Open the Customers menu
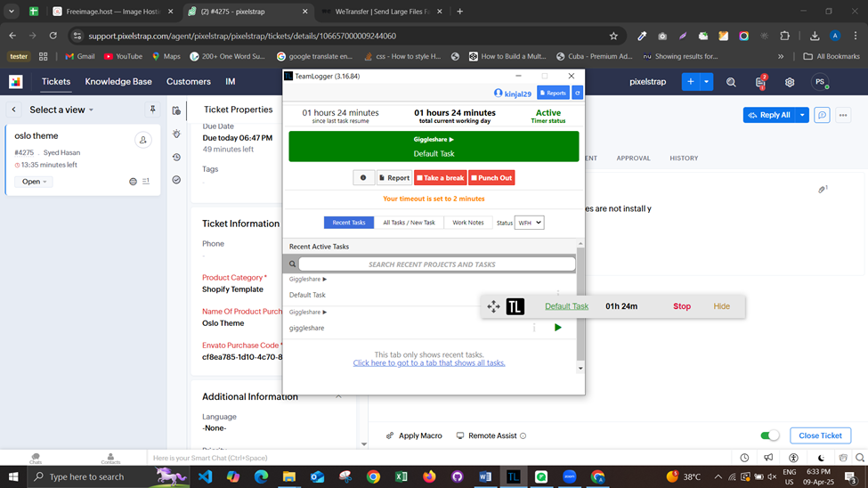This screenshot has height=488, width=868. click(x=189, y=81)
